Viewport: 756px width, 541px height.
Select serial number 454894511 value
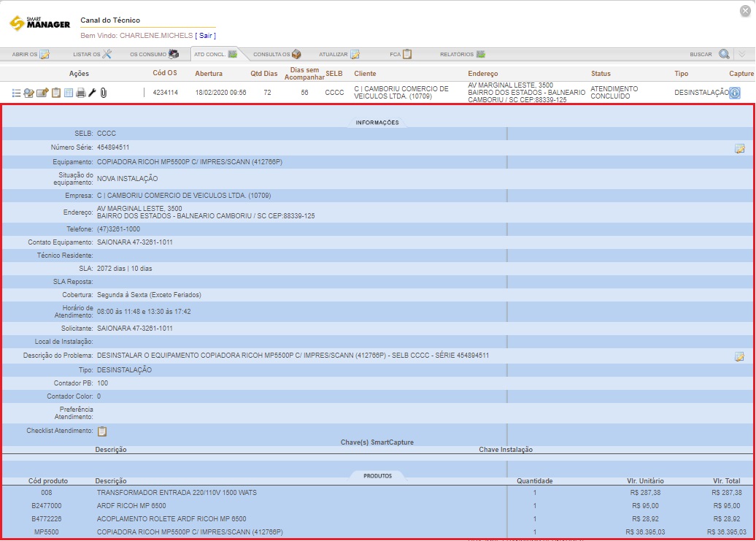coord(113,147)
